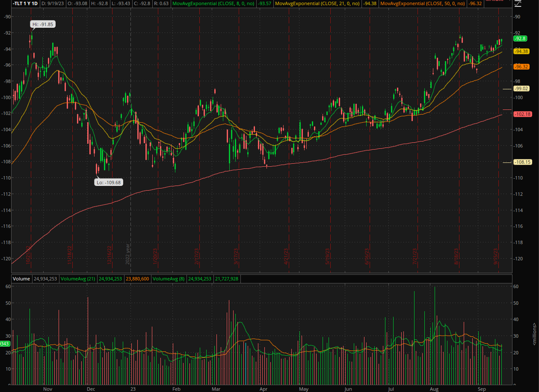The image size is (539, 392).
Task: Click the 7/21/23 expiration date marker
Action: pos(416,256)
